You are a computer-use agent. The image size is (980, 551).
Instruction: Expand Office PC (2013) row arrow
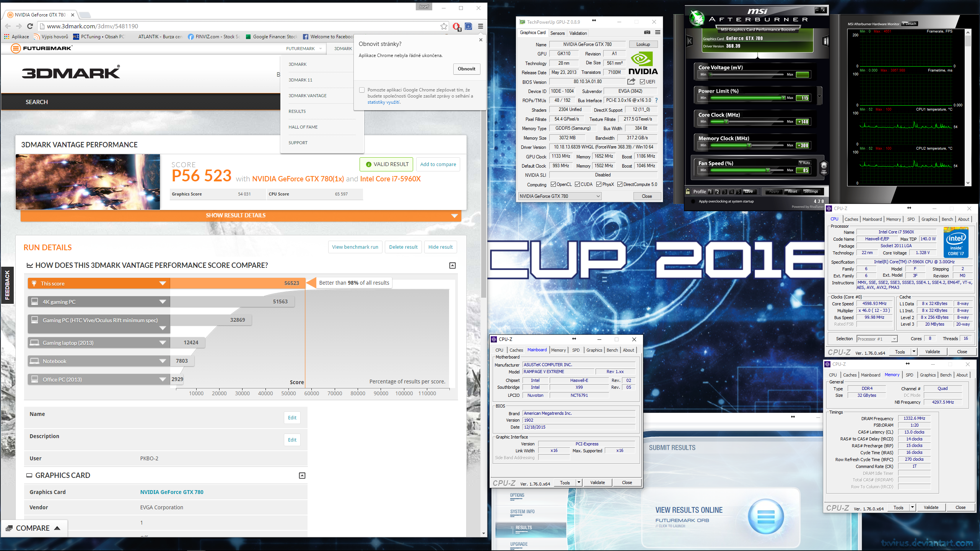point(163,380)
